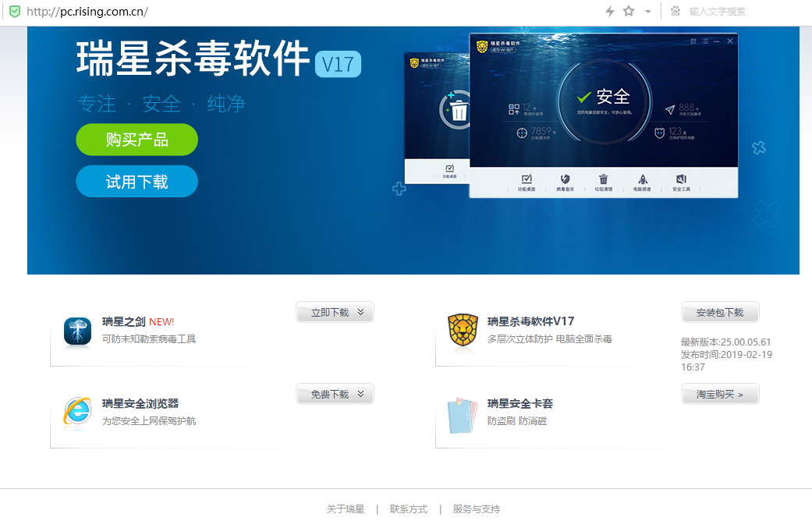812x521 pixels.
Task: Open the 立即下载 dropdown for 瑞星之剑
Action: pyautogui.click(x=335, y=312)
